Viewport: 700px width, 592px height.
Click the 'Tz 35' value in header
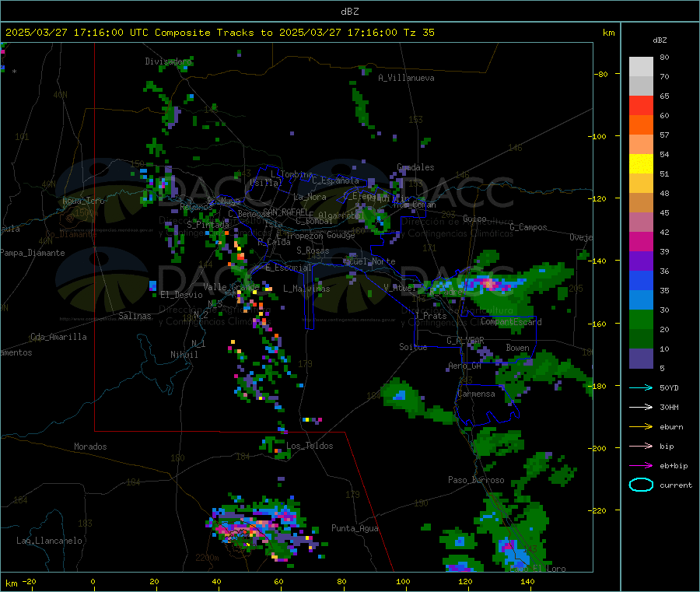tap(418, 33)
